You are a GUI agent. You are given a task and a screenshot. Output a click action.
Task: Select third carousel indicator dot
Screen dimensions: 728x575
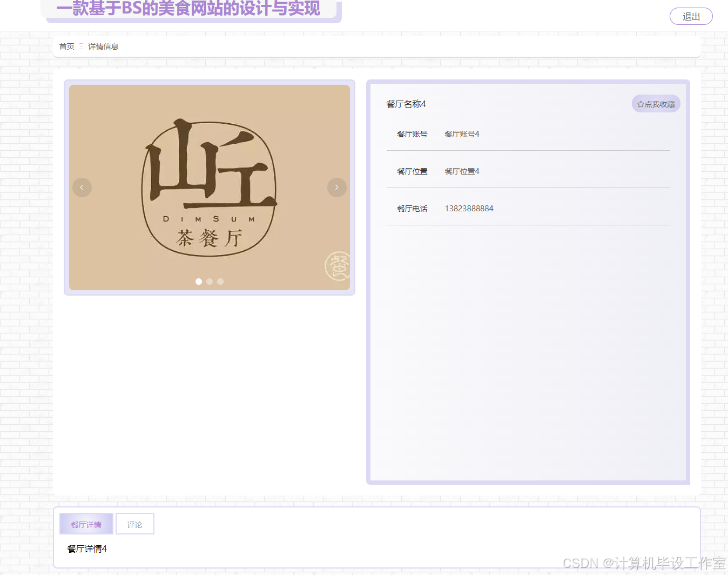point(220,282)
